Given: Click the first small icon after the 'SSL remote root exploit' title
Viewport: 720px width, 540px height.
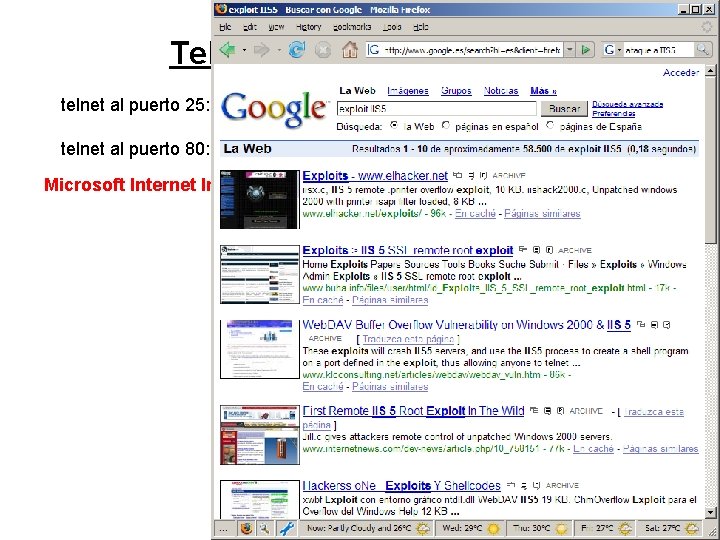Looking at the screenshot, I should (x=523, y=250).
